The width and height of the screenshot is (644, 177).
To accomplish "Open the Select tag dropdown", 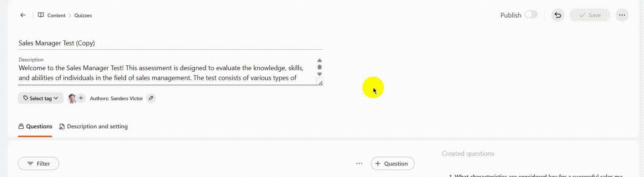I will click(41, 98).
